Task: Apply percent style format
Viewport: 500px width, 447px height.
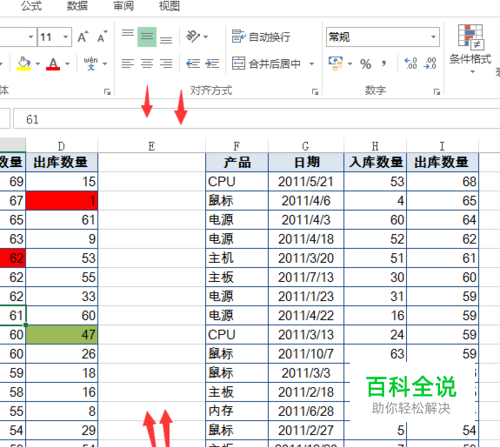Action: click(366, 64)
